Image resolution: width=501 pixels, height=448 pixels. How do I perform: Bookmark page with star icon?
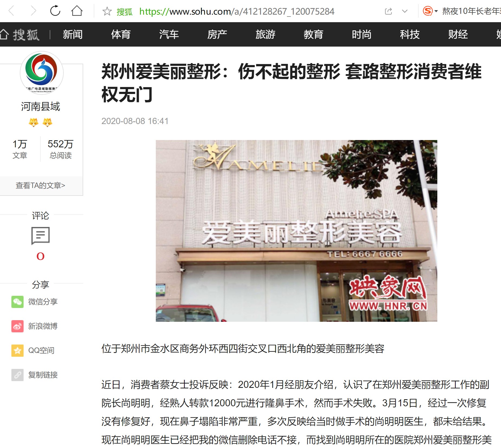pos(107,11)
